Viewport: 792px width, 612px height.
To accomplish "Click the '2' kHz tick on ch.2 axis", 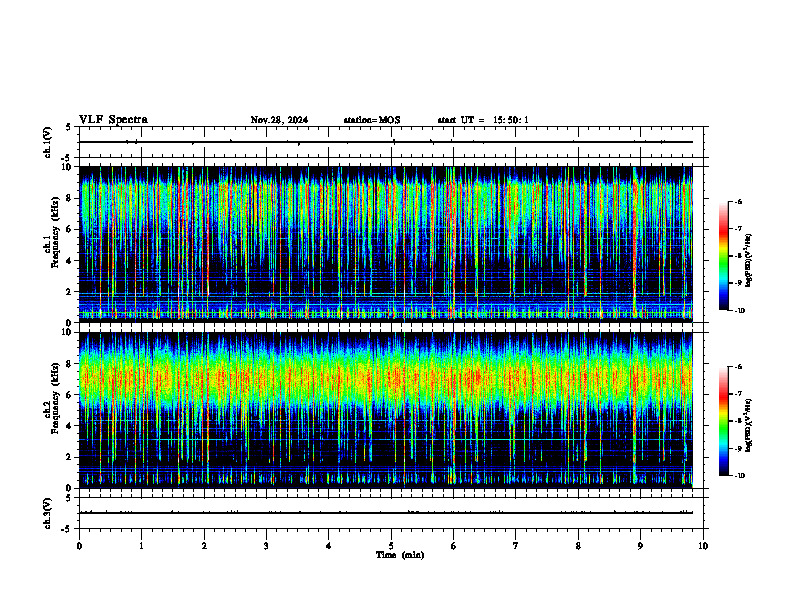I will (x=70, y=457).
